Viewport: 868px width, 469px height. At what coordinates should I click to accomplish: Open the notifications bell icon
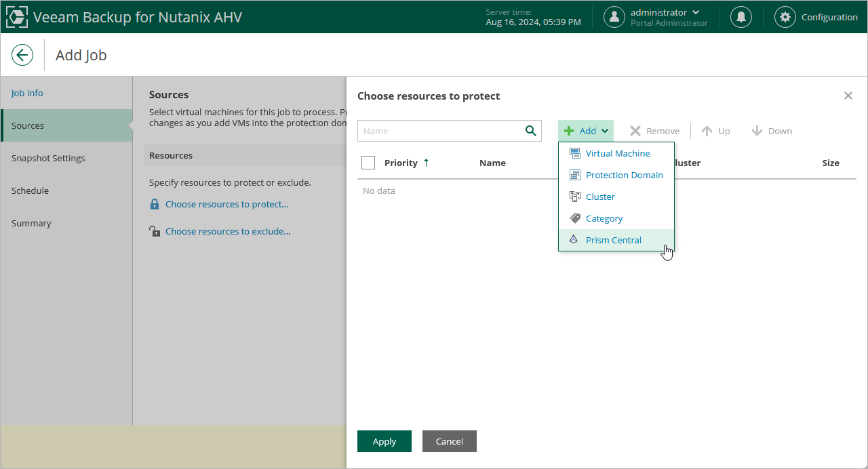pos(741,17)
